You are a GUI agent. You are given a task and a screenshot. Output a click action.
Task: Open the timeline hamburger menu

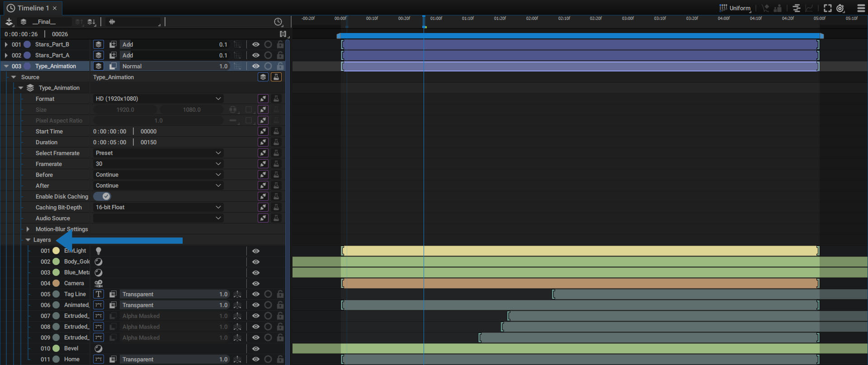861,8
